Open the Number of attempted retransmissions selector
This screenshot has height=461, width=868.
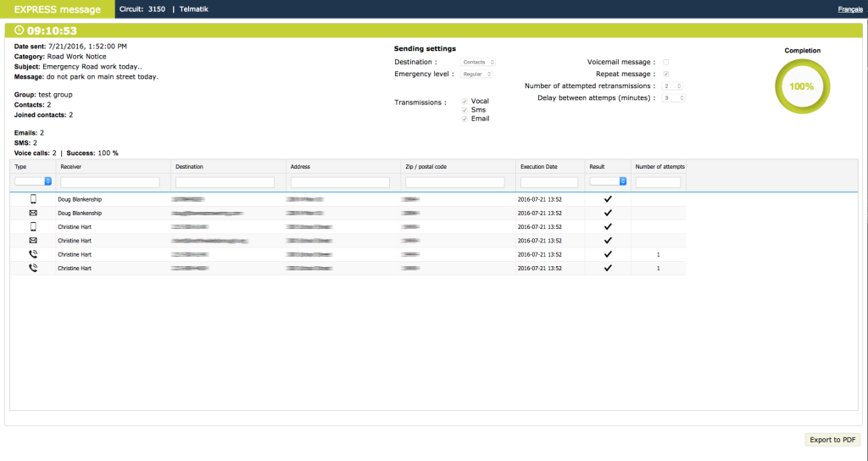click(672, 86)
